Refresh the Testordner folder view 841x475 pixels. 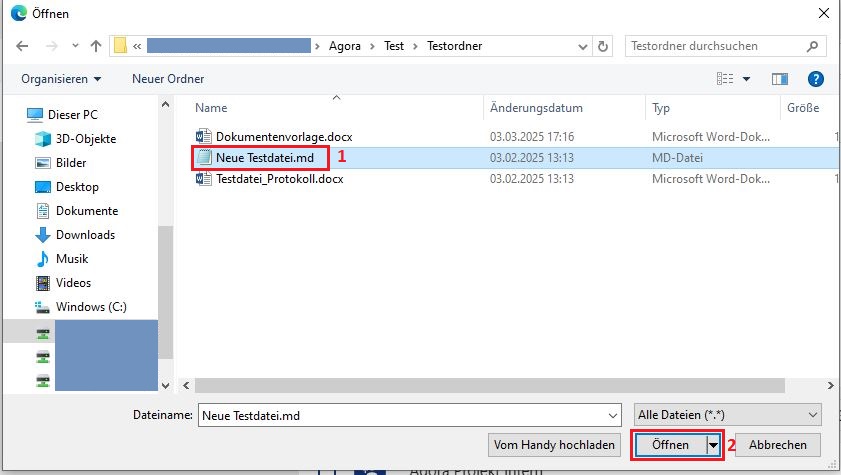[x=602, y=46]
